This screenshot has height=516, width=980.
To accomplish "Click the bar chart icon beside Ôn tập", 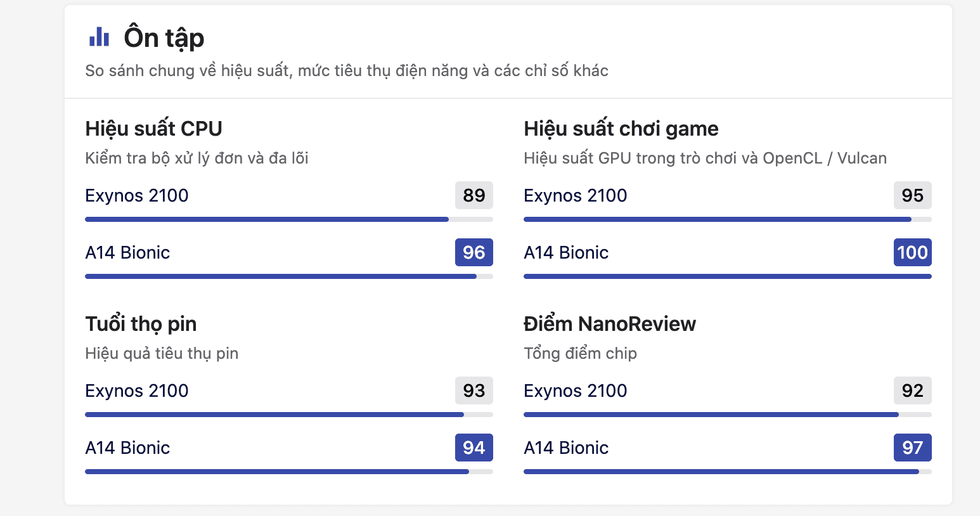I will pos(99,37).
